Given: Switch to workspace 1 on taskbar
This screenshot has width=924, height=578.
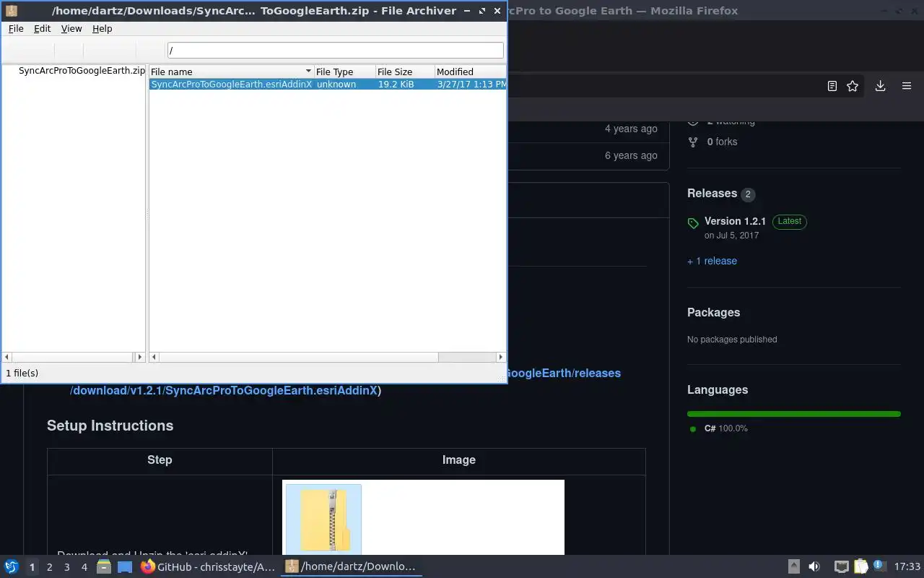Looking at the screenshot, I should (x=32, y=567).
